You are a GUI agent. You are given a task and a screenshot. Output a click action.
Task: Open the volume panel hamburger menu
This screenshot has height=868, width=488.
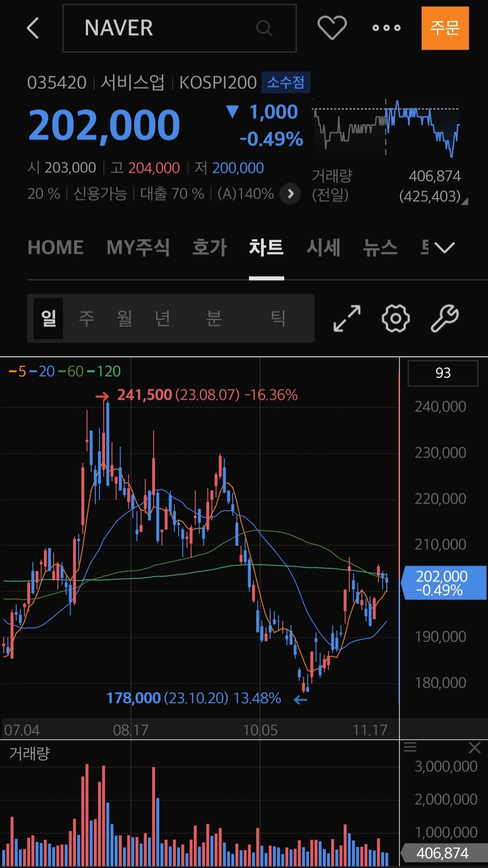410,747
